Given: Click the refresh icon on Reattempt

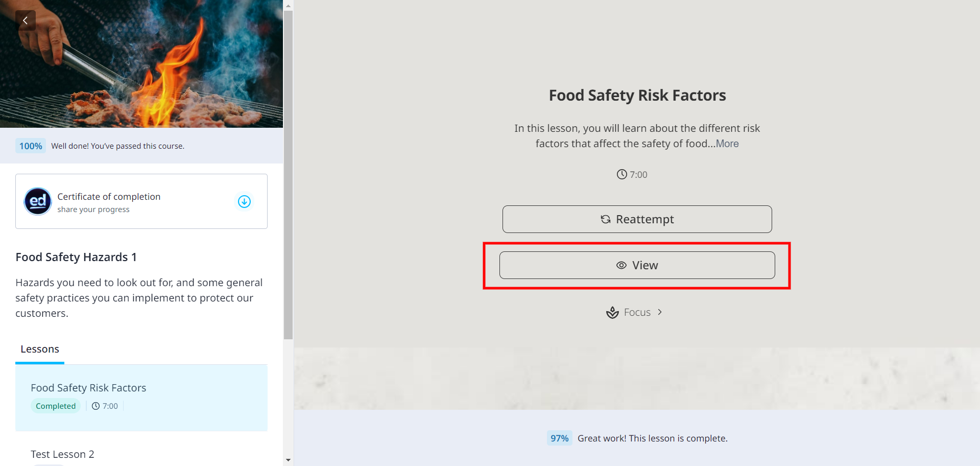Looking at the screenshot, I should (x=606, y=219).
